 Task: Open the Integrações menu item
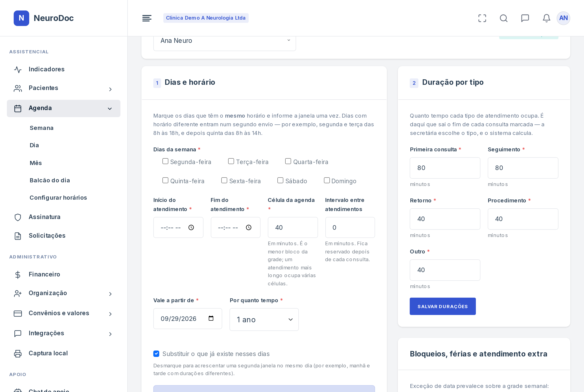(64, 333)
